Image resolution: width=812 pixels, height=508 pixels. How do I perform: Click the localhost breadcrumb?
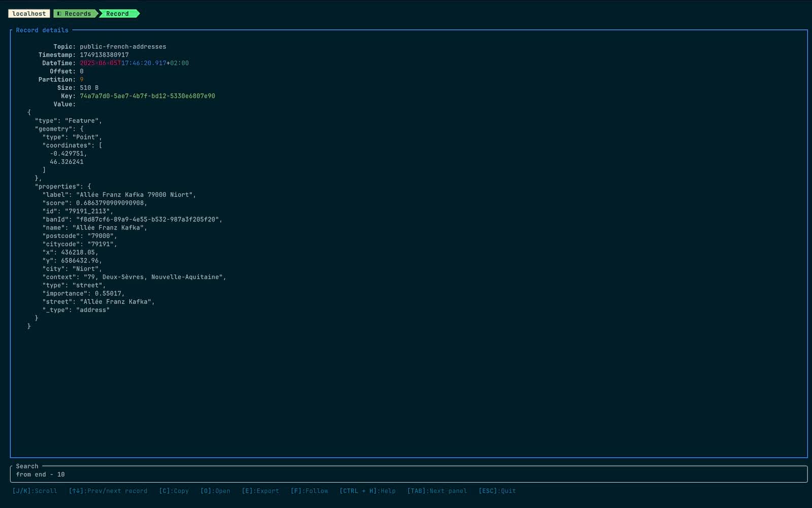tap(29, 14)
